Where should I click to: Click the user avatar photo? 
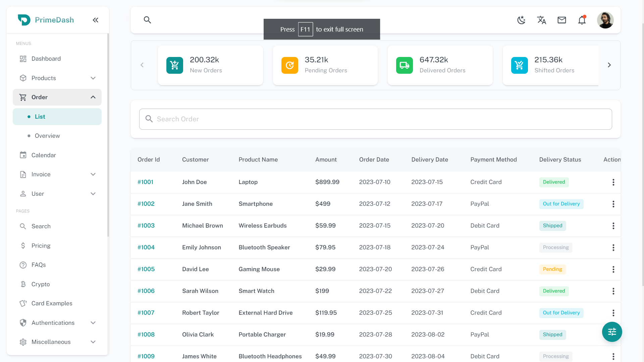point(605,20)
